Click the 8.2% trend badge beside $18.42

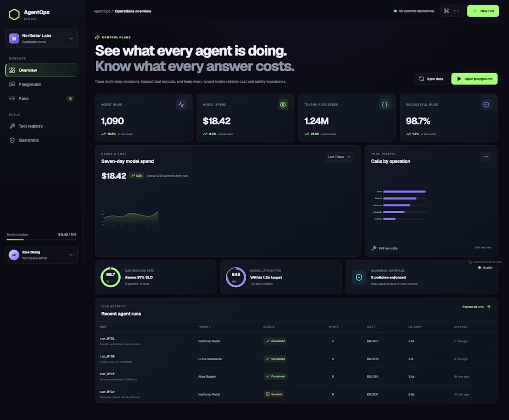(137, 176)
